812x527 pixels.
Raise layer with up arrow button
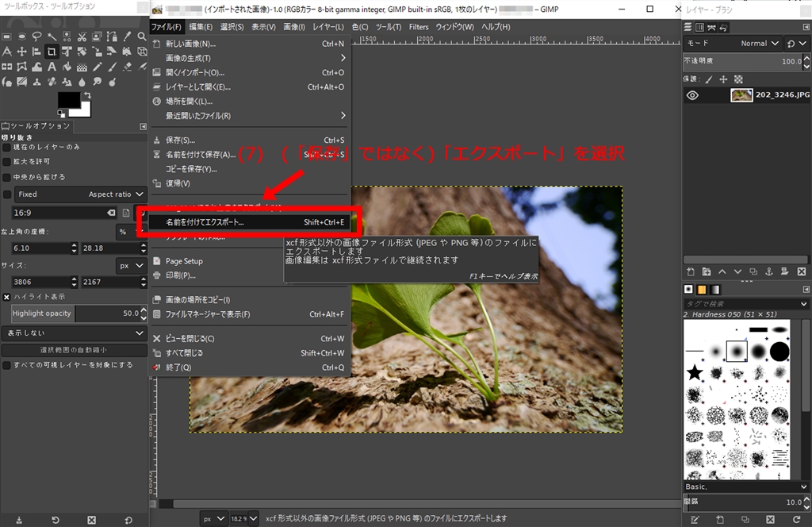[x=722, y=271]
